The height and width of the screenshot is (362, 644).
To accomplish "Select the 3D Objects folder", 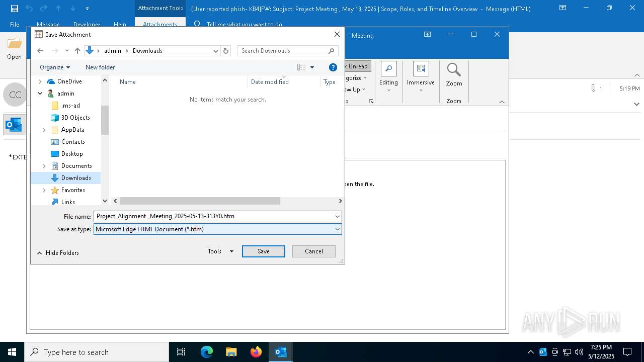I will [75, 118].
